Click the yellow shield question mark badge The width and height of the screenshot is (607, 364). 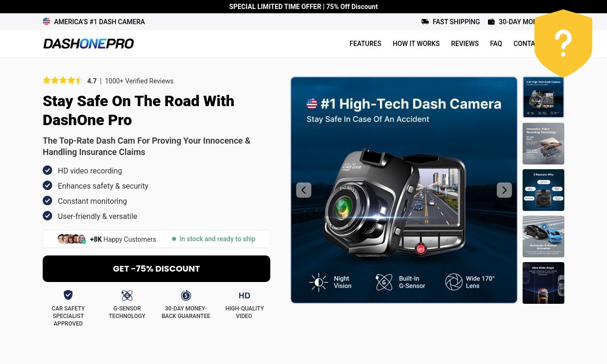(x=563, y=44)
